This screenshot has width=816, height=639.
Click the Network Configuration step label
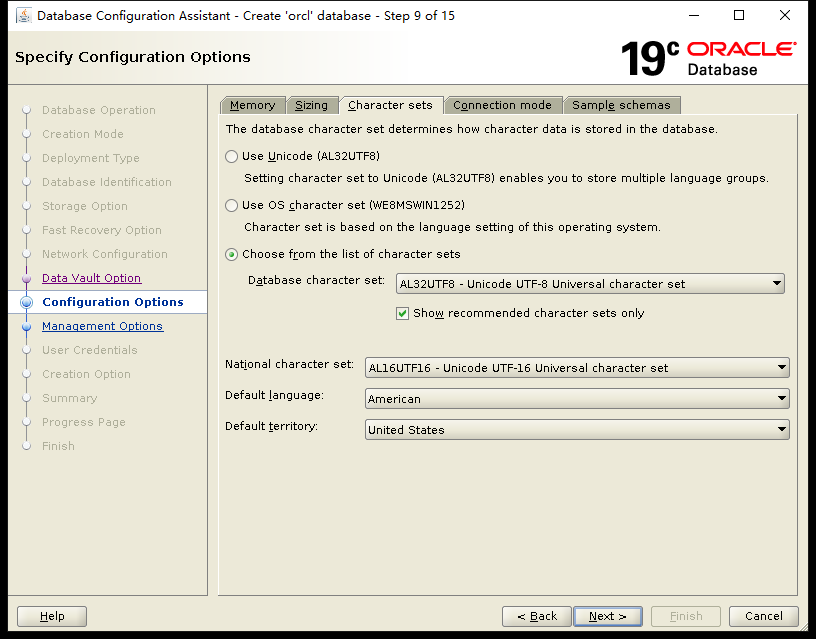(x=105, y=254)
